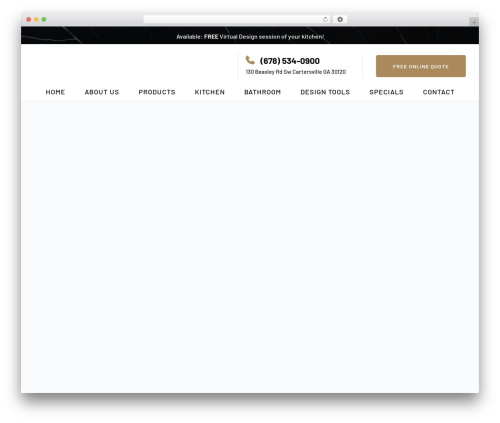Click the 130 Beasley Rd Sw Cartersville address

[296, 72]
